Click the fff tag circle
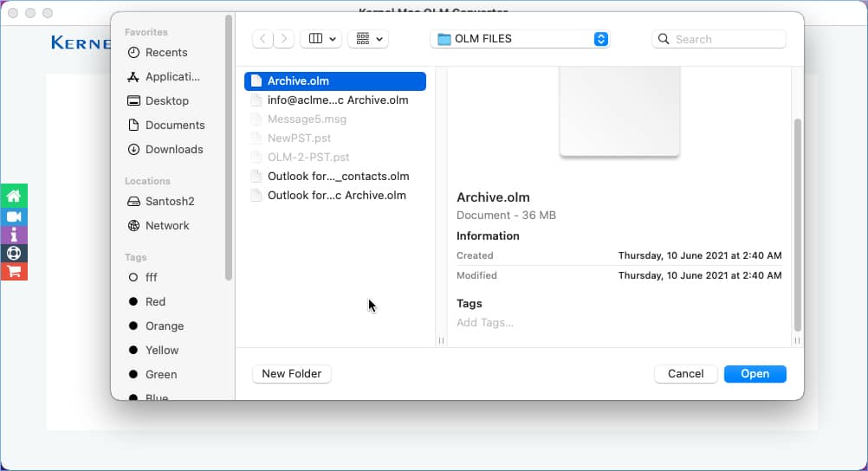Viewport: 868px width, 471px height. click(x=133, y=277)
